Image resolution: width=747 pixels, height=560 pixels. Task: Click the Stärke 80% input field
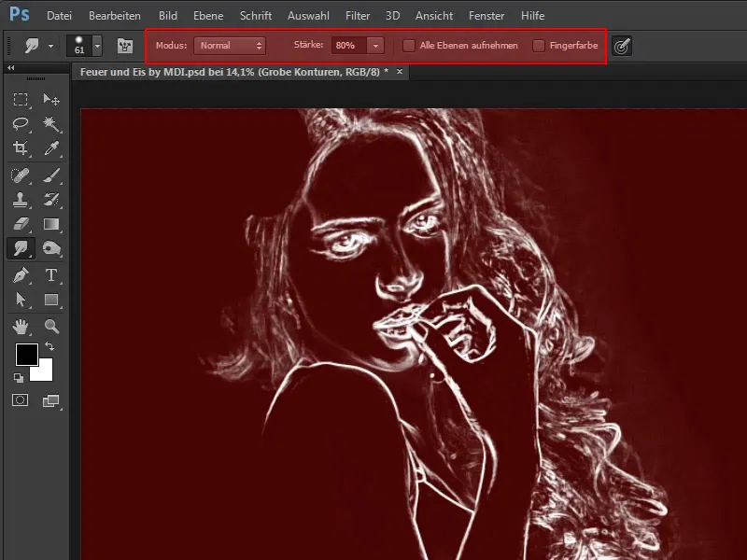[x=349, y=46]
